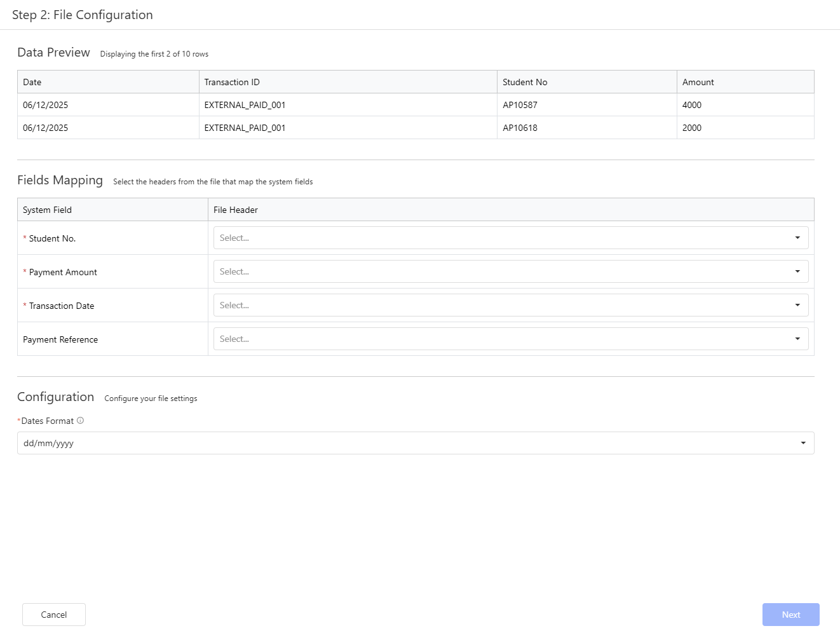This screenshot has width=840, height=640.
Task: Select the 4000 amount cell
Action: 691,105
